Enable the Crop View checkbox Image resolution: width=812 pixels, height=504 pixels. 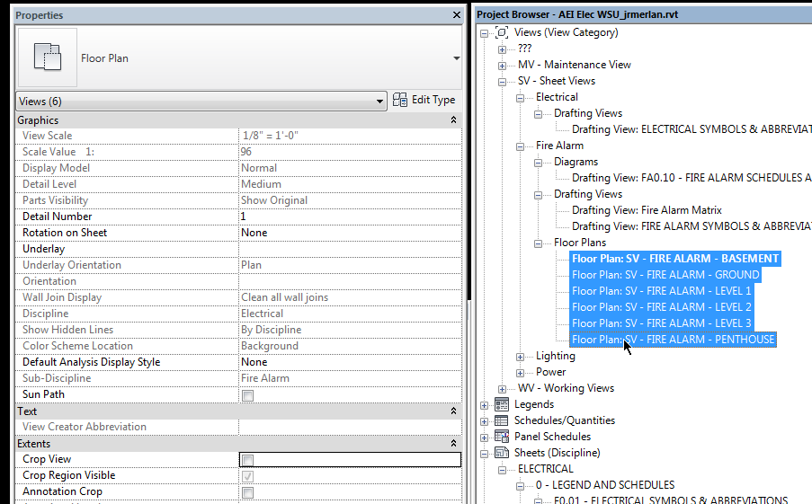click(x=247, y=460)
